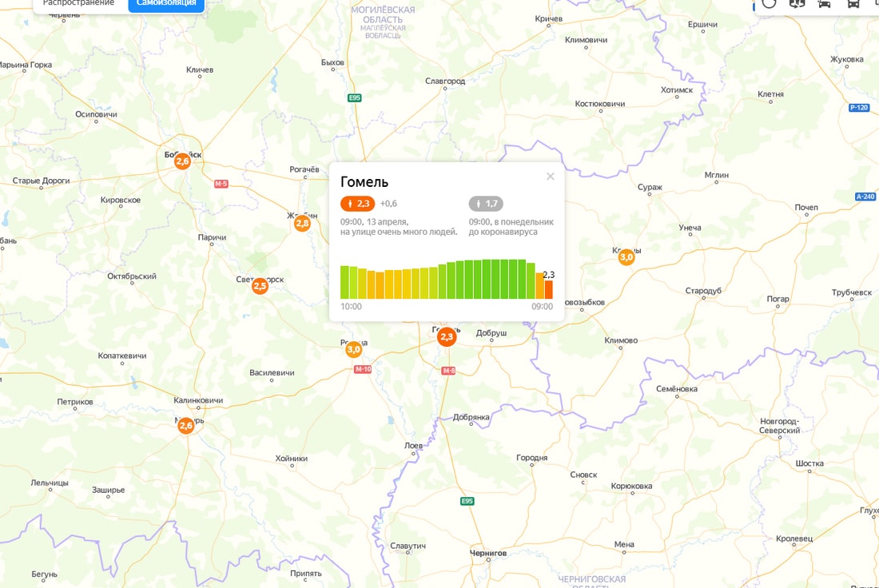The image size is (879, 588).
Task: Click the +0,6 change value in popup
Action: (x=388, y=204)
